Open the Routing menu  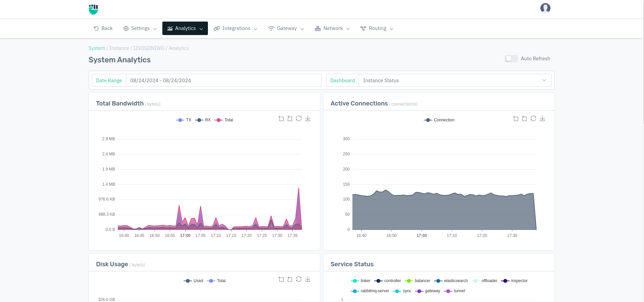click(x=377, y=28)
